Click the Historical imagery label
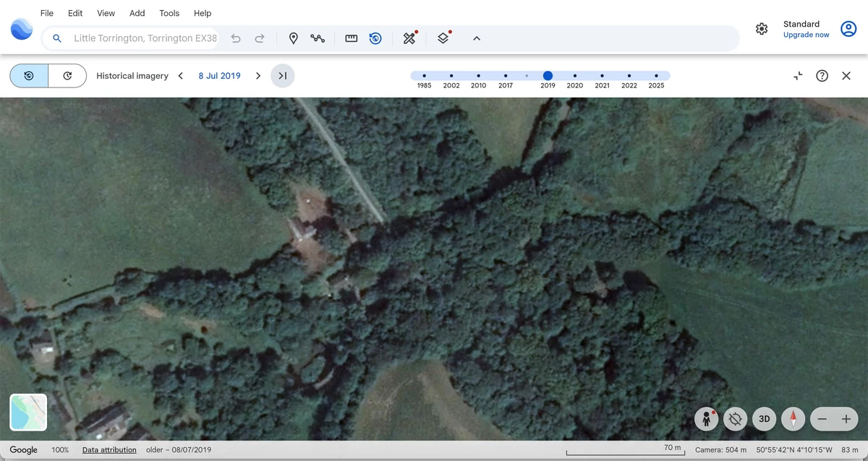The image size is (868, 461). tap(132, 76)
